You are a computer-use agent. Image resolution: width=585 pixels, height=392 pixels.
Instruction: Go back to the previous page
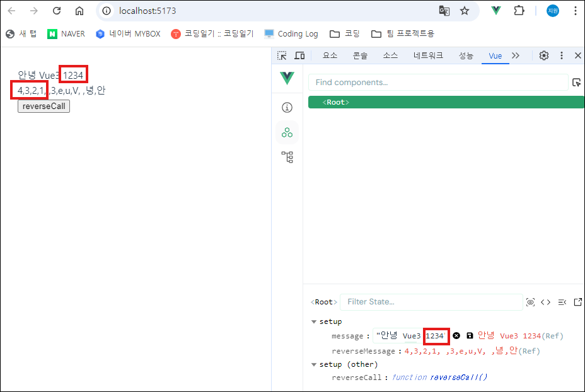coord(11,11)
